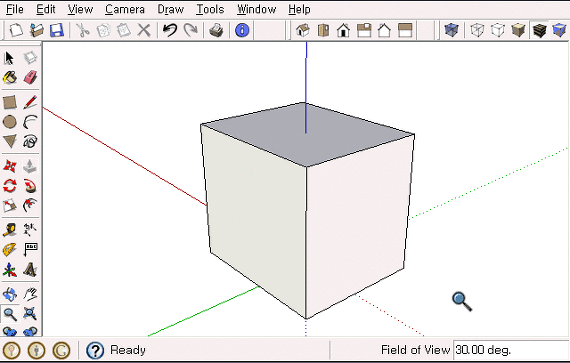570x363 pixels.
Task: Switch to Left view
Action: click(x=405, y=30)
